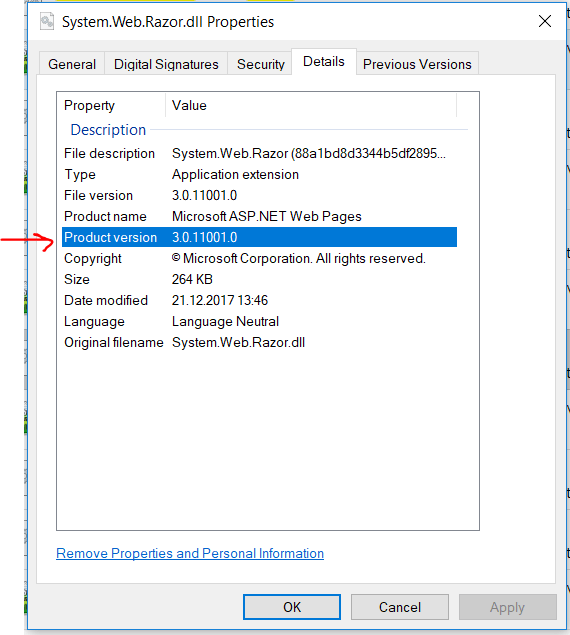570x635 pixels.
Task: Select the Type property row
Action: point(259,175)
